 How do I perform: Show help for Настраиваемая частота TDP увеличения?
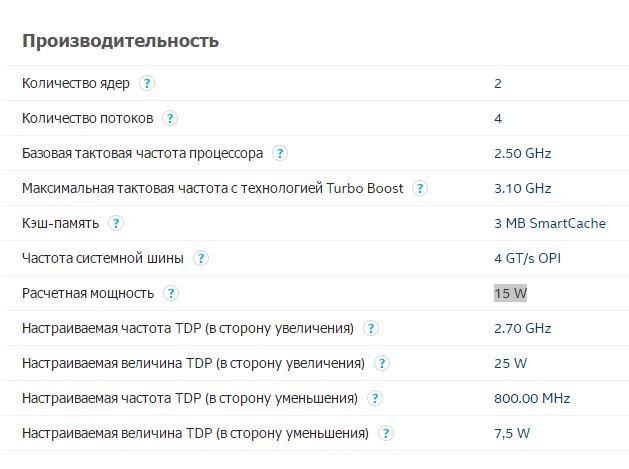click(x=371, y=328)
